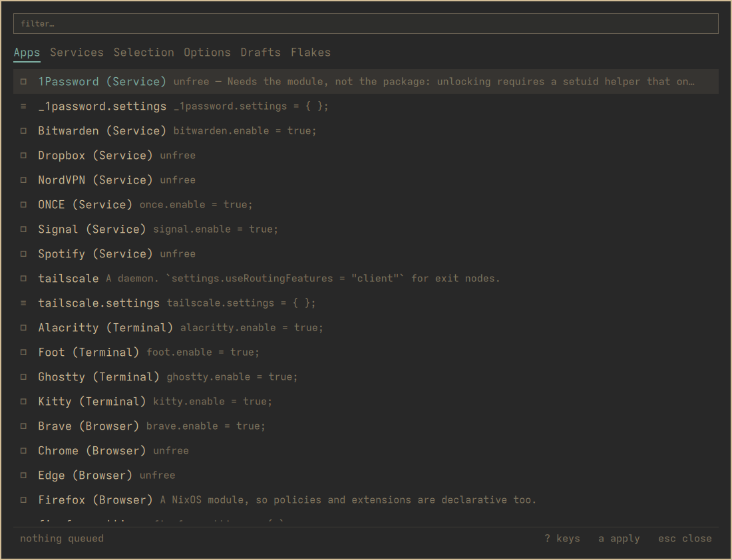The width and height of the screenshot is (732, 560).
Task: Select the 'ONCE (Service)' row label
Action: pyautogui.click(x=85, y=205)
